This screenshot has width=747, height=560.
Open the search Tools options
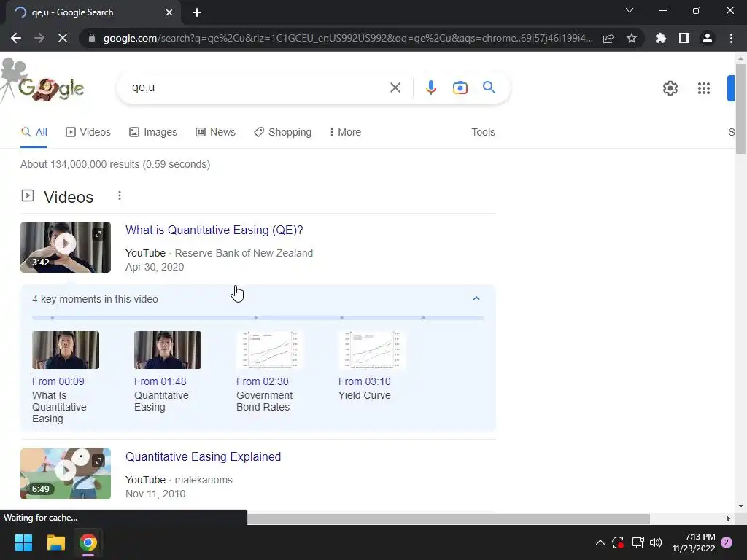[483, 132]
